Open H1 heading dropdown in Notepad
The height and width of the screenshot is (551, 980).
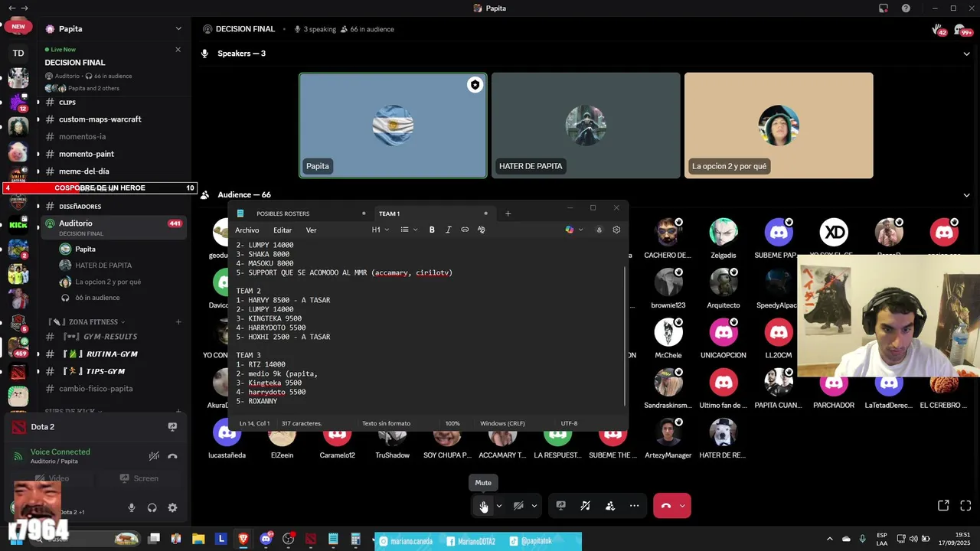(x=381, y=230)
